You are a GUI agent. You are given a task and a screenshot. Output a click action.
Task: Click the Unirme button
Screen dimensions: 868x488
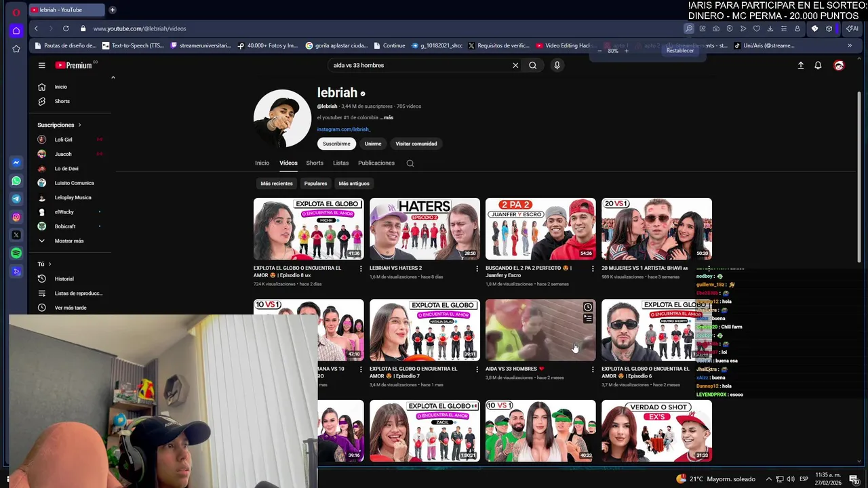coord(373,144)
